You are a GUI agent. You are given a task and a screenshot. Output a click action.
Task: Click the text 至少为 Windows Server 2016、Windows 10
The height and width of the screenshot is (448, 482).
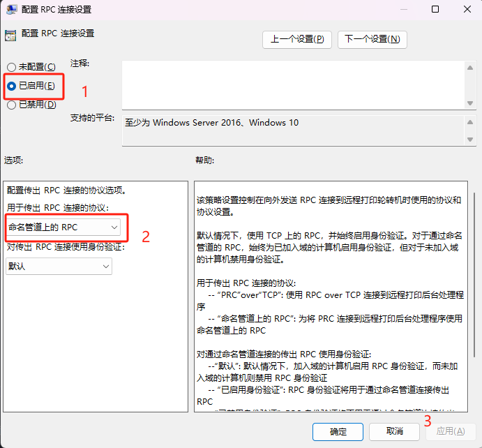click(211, 123)
